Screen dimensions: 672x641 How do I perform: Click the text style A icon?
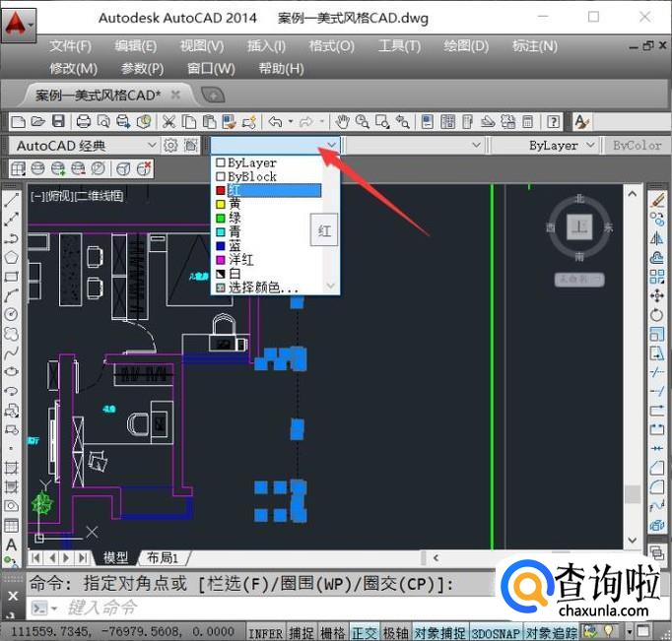point(581,122)
